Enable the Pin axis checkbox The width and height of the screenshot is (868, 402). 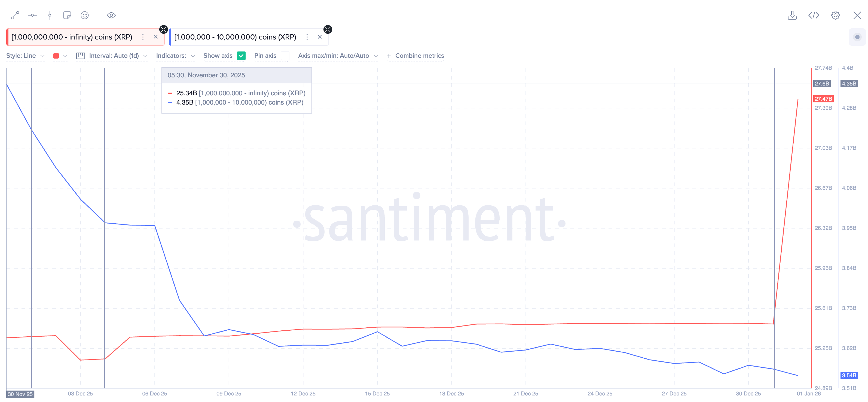coord(285,56)
